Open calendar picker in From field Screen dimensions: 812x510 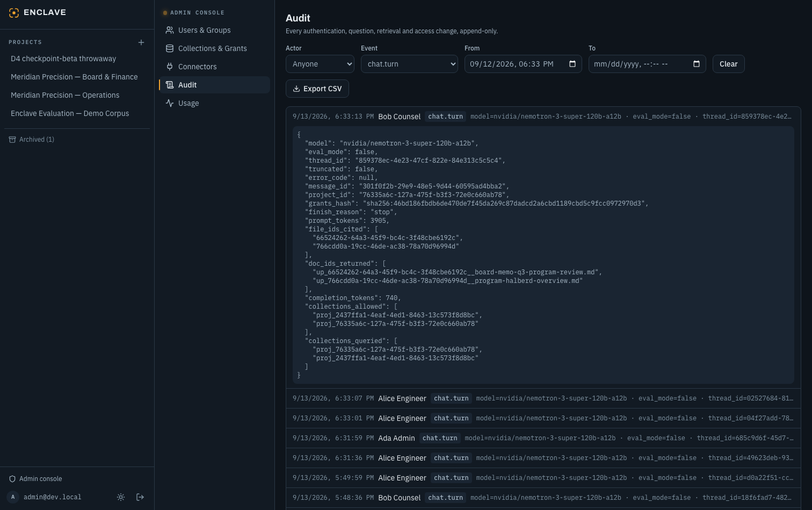pyautogui.click(x=572, y=64)
